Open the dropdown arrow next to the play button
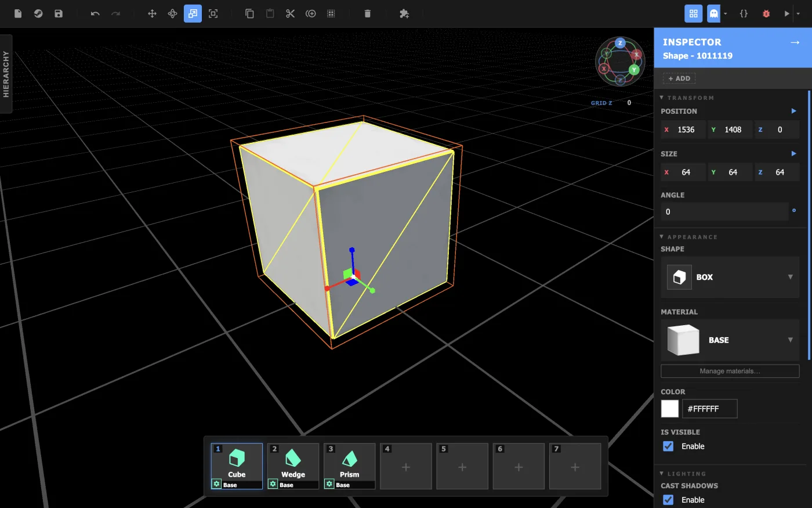 798,13
